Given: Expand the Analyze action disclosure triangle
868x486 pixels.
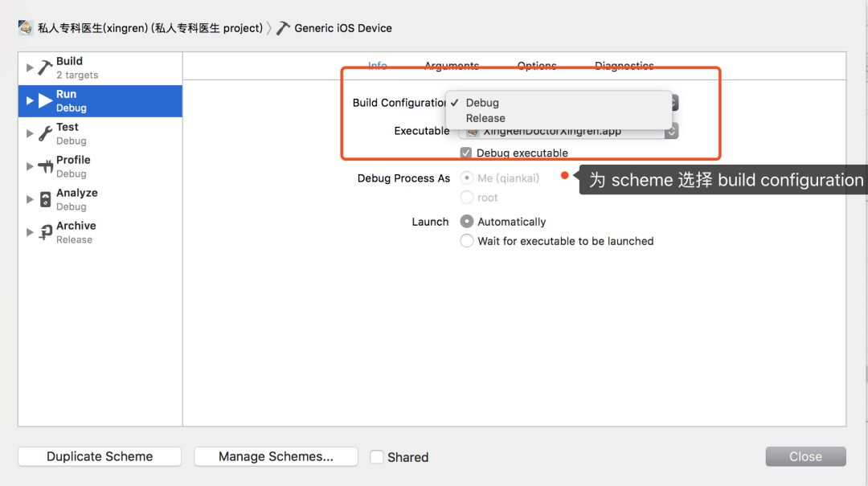Looking at the screenshot, I should 30,199.
